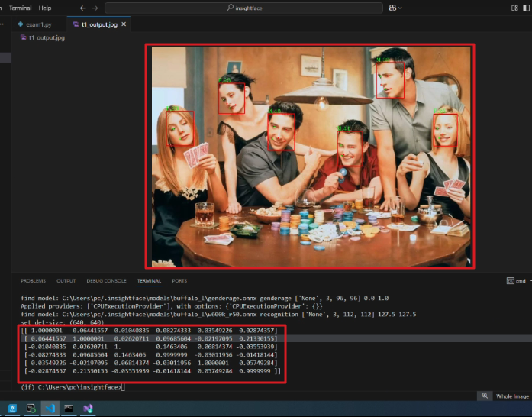This screenshot has width=532, height=417.
Task: Click the cmd terminal shell icon
Action: coord(511,281)
